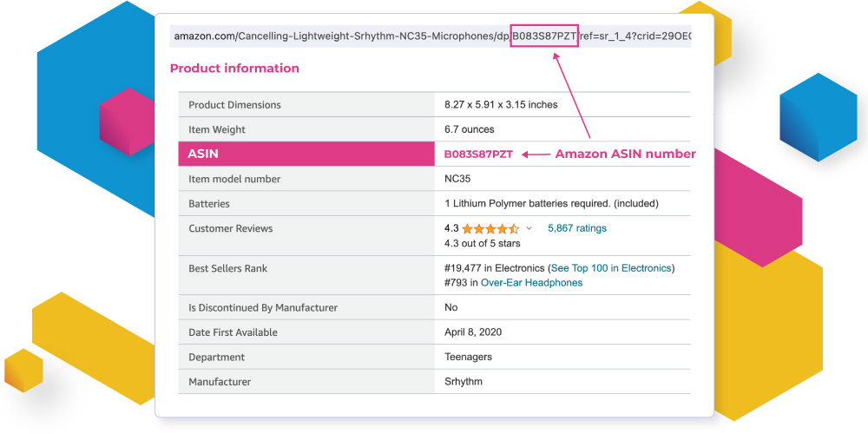The height and width of the screenshot is (434, 868).
Task: Follow the Over-Ear Headphones category link
Action: 531,283
